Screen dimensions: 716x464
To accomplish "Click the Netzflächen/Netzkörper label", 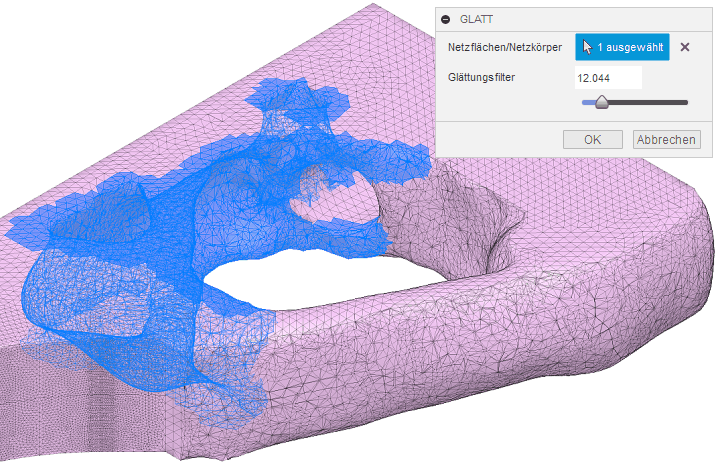I will tap(505, 47).
